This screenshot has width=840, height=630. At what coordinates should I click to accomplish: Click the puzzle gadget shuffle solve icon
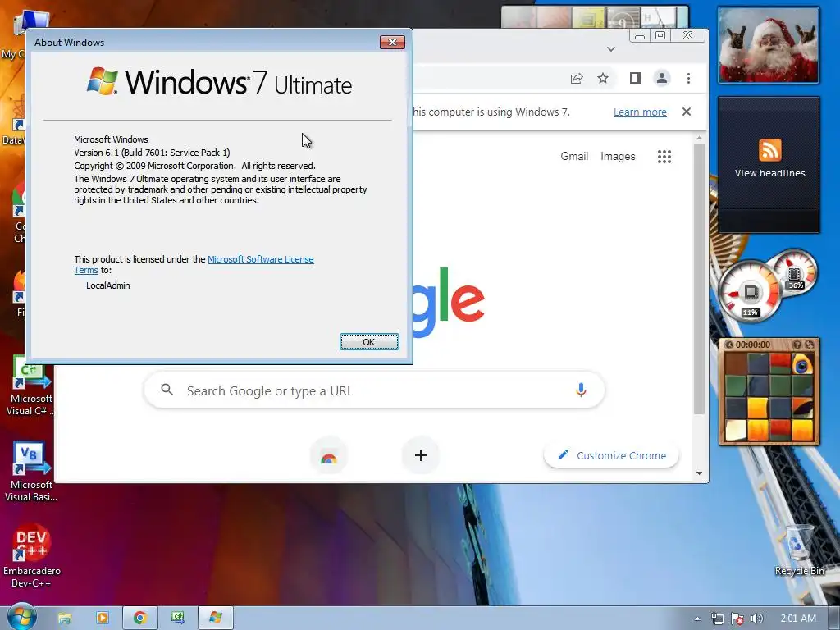[x=809, y=345]
